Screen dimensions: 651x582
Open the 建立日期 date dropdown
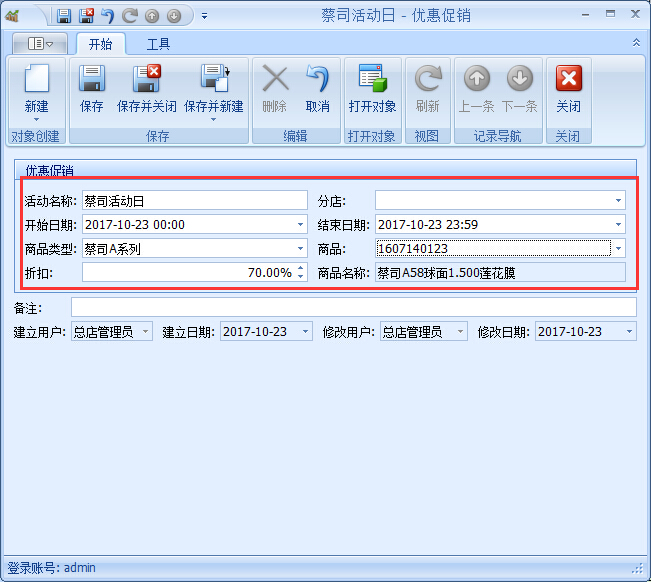(305, 332)
